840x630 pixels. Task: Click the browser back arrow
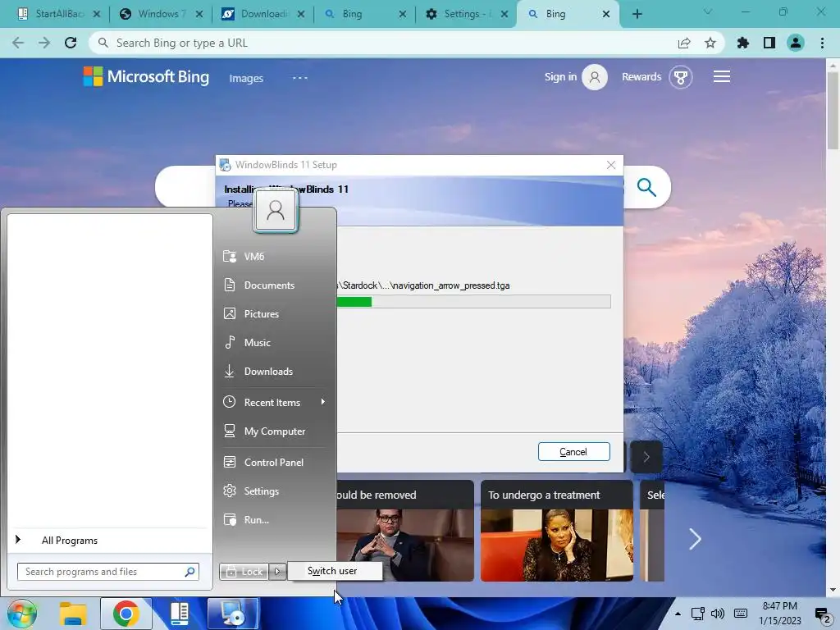point(18,43)
